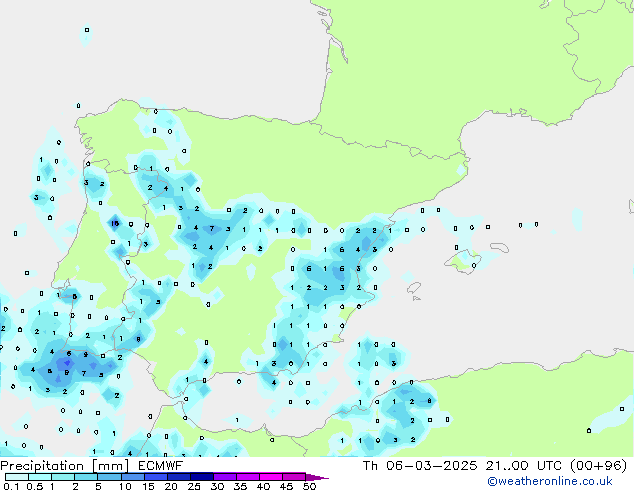Click the 40–45 mm magenta legend swatch
634x490 pixels.
(x=271, y=477)
